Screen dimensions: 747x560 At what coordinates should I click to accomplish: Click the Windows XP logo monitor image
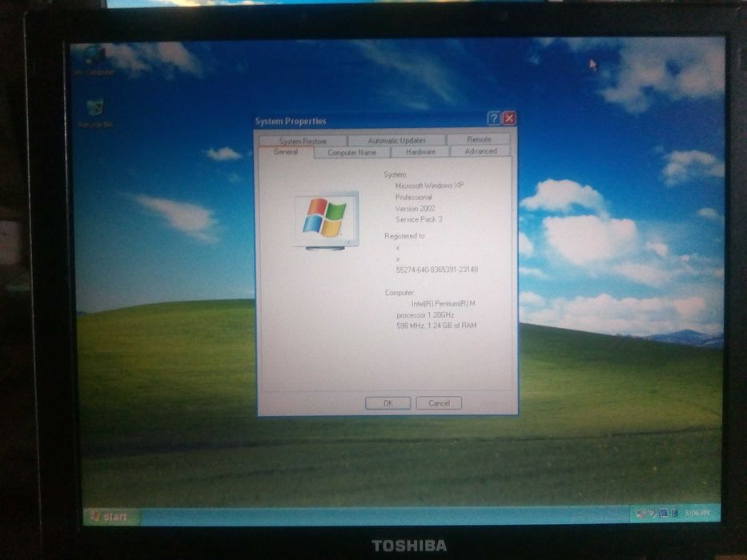(x=327, y=220)
